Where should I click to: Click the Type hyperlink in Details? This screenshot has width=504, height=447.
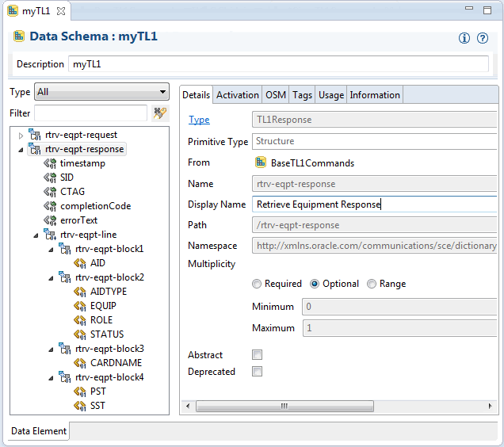[199, 120]
